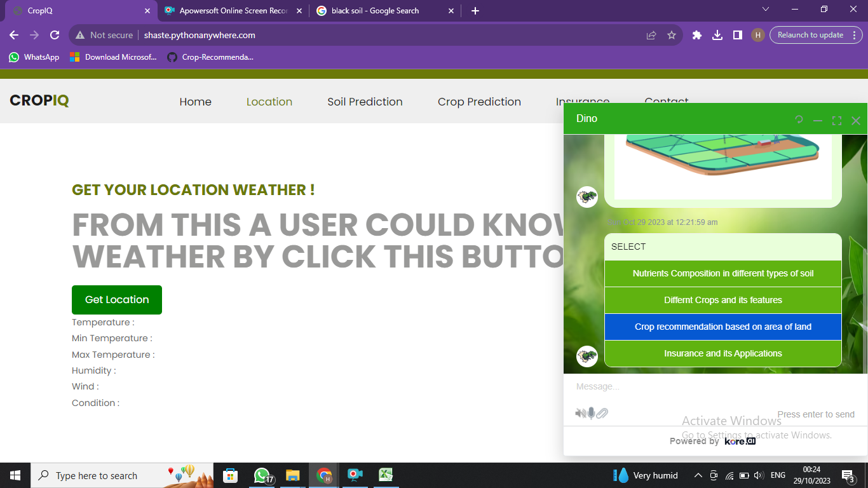Open Excel from the taskbar
The height and width of the screenshot is (488, 868).
pyautogui.click(x=385, y=475)
